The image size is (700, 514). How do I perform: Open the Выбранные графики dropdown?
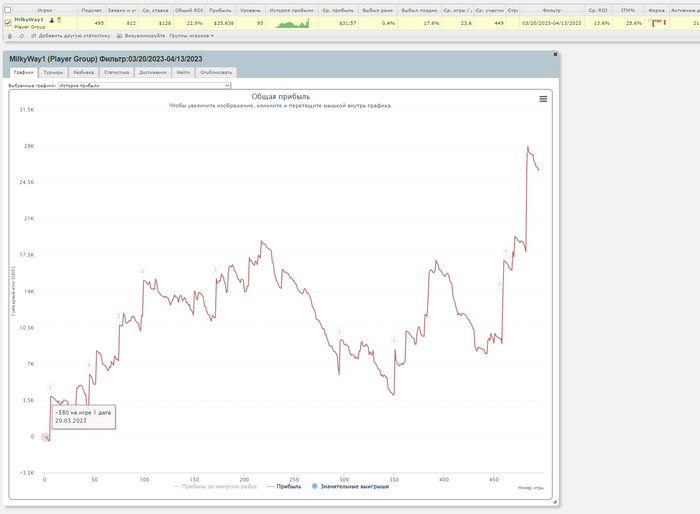145,85
